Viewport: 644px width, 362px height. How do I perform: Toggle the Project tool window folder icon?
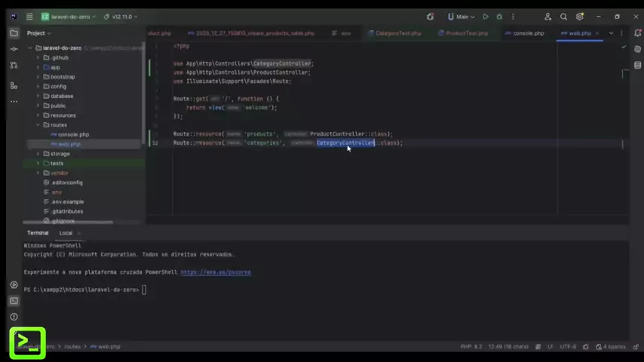coord(14,33)
